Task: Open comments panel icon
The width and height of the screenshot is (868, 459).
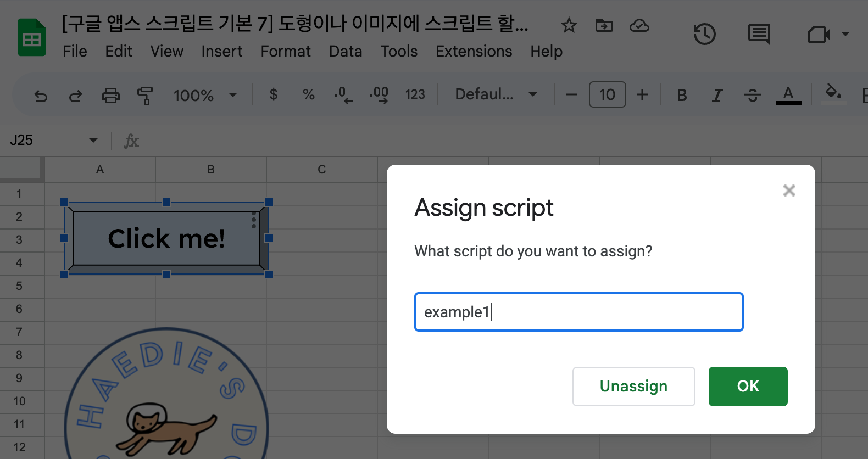Action: pos(759,34)
